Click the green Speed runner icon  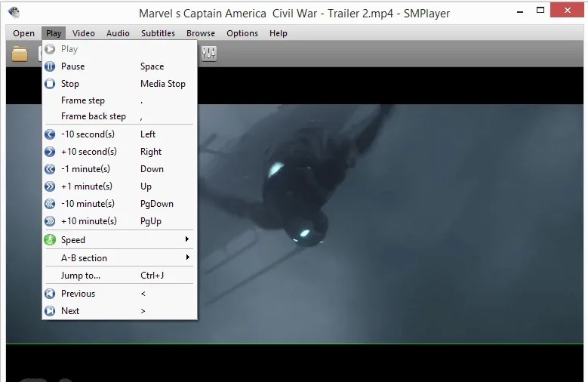coord(50,239)
